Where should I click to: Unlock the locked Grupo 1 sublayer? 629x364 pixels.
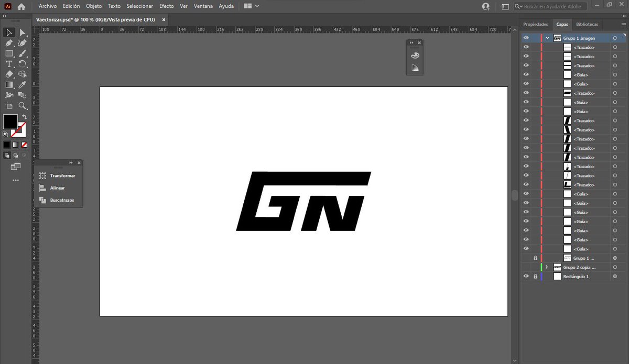click(535, 258)
